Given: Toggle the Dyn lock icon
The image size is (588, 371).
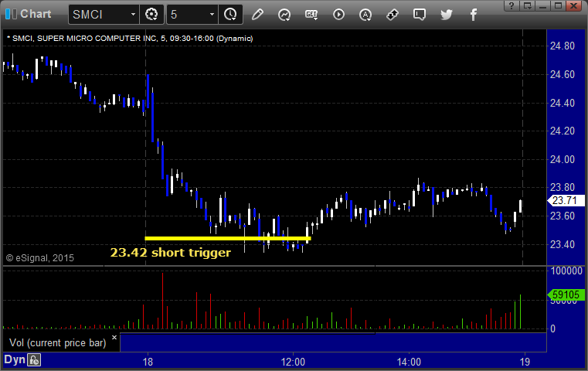Looking at the screenshot, I should 34,360.
